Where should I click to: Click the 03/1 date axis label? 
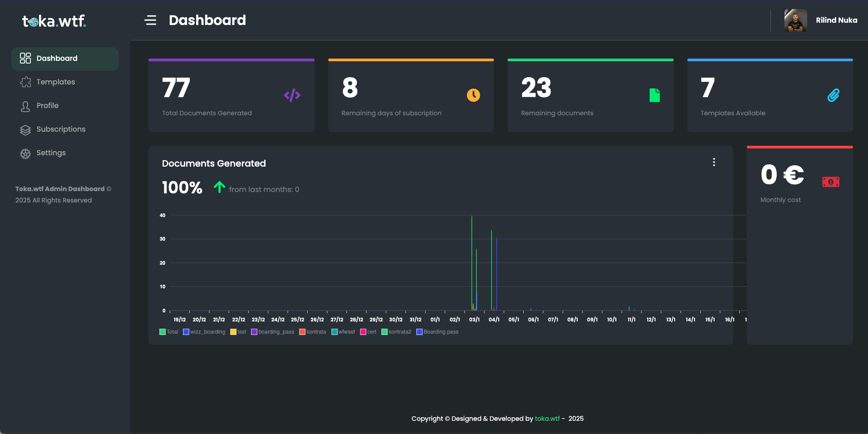(x=474, y=320)
